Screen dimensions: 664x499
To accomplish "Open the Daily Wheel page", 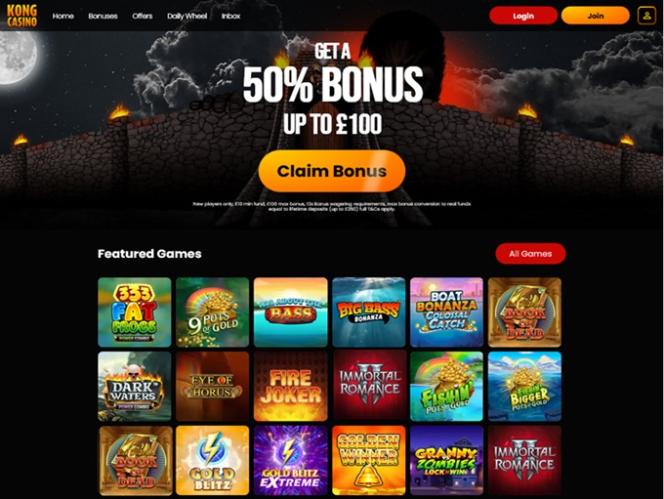I will (x=187, y=16).
